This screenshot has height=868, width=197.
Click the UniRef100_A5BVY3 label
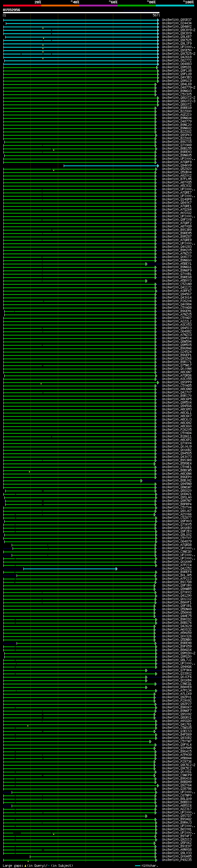pos(177,281)
